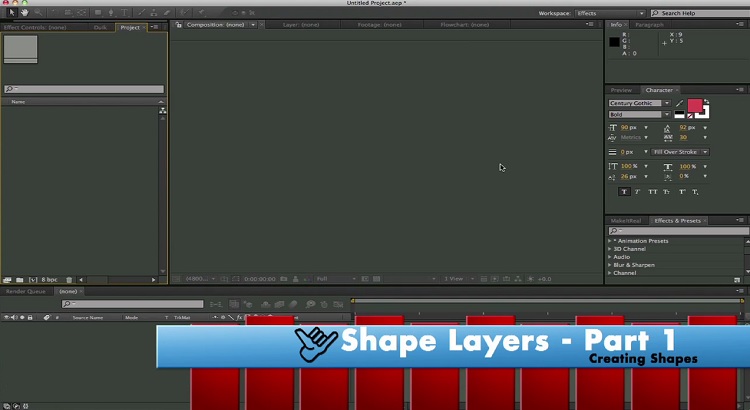This screenshot has height=410, width=750.
Task: Click Brainstorm icon in timeline
Action: (310, 304)
